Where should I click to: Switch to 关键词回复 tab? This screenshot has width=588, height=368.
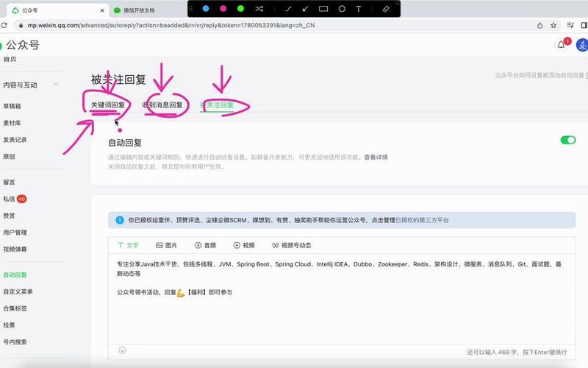click(108, 105)
